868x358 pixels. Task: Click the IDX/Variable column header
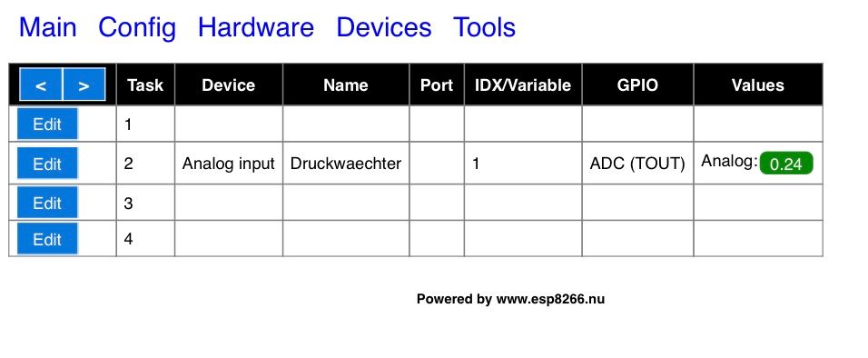point(523,85)
